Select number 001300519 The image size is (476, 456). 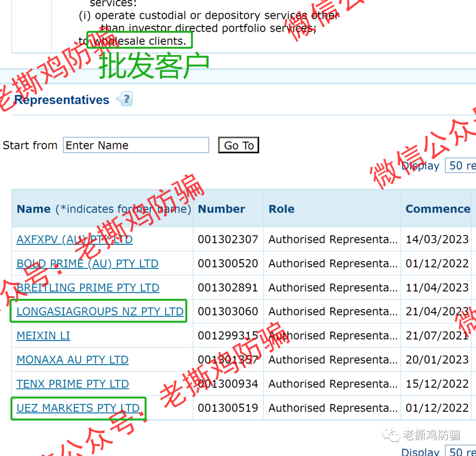pos(228,407)
